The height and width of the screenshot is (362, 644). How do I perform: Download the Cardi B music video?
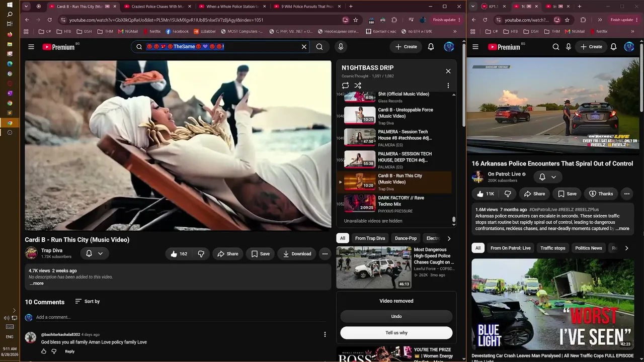(297, 254)
